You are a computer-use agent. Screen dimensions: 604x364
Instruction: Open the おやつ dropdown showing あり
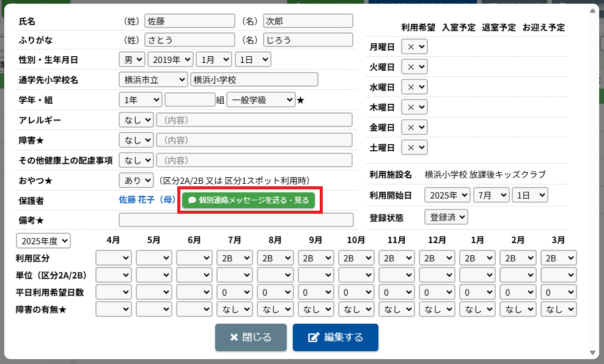pos(136,180)
